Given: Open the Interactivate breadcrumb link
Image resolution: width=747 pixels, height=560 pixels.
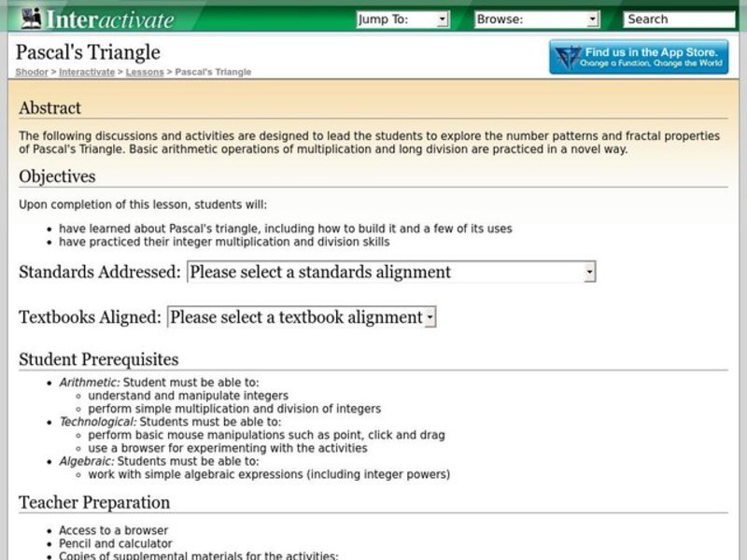Looking at the screenshot, I should tap(86, 71).
